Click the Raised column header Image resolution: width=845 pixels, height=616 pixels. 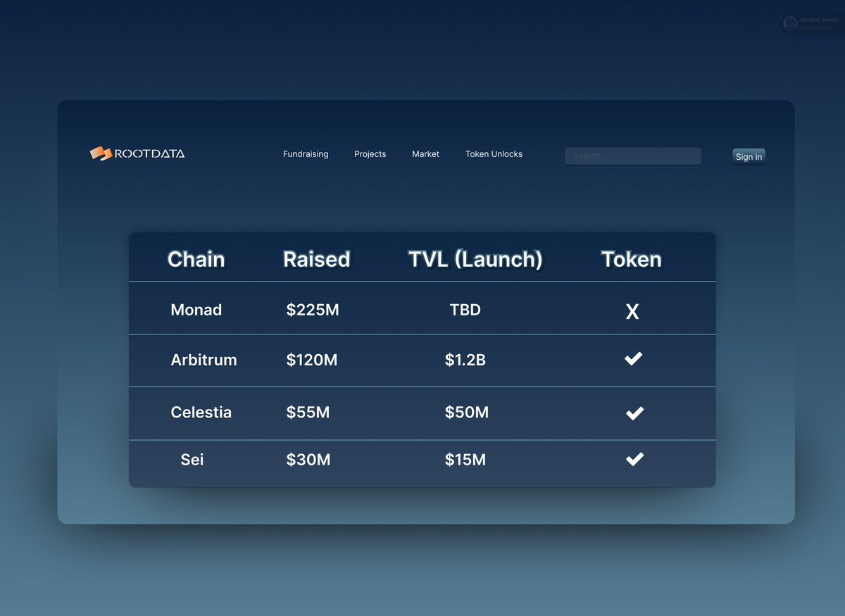[316, 259]
